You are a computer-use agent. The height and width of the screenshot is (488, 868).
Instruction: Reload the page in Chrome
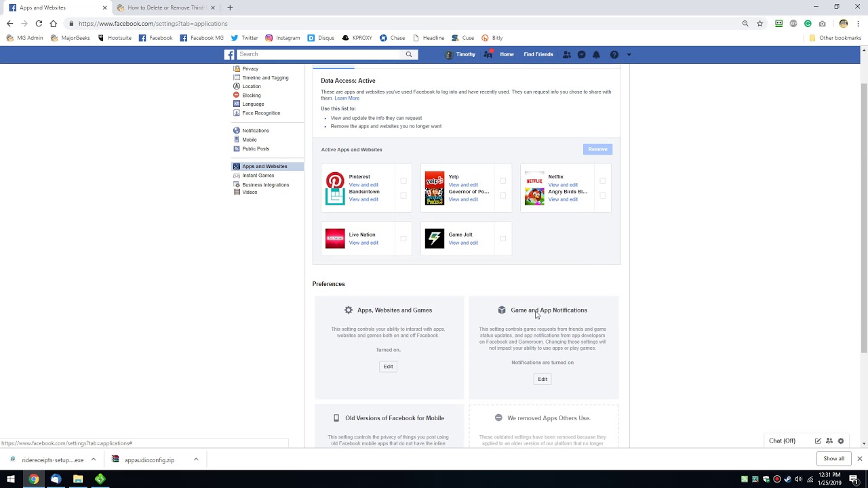point(39,23)
